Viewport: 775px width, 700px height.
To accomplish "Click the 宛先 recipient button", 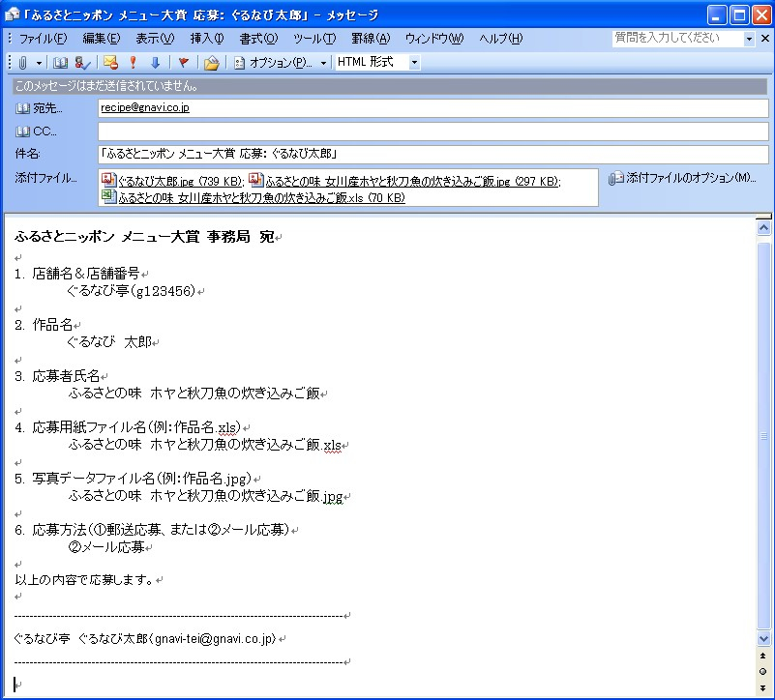I will point(40,108).
